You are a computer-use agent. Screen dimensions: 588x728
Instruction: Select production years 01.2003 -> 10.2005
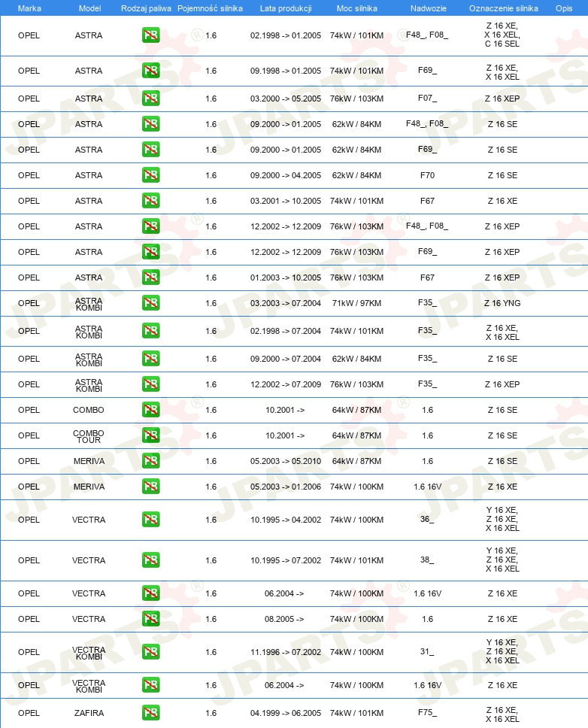[286, 278]
